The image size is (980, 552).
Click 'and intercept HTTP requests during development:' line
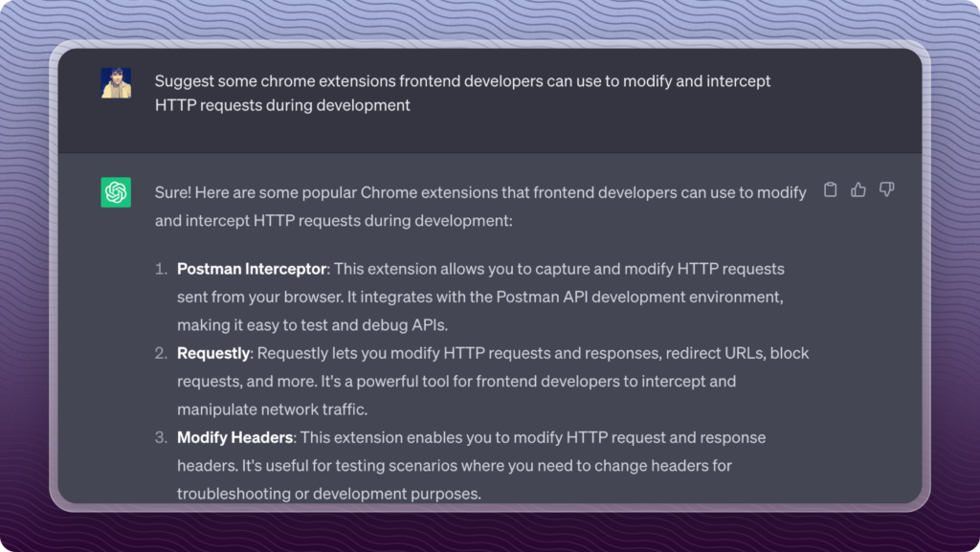[x=334, y=220]
